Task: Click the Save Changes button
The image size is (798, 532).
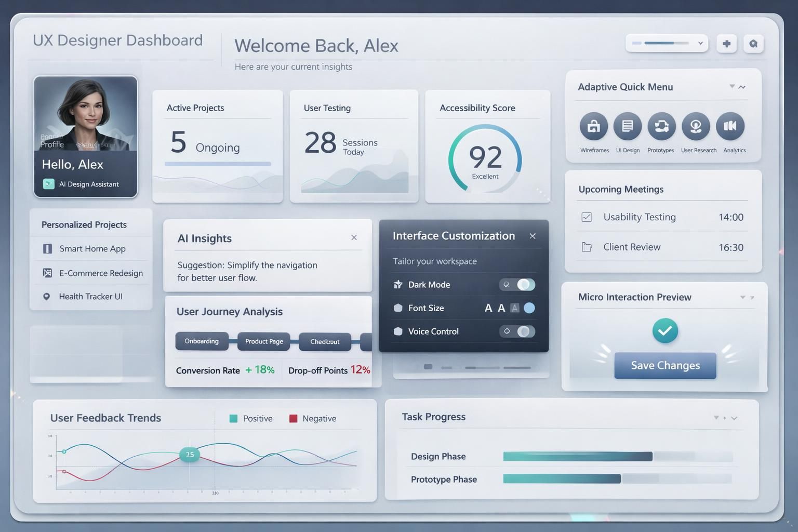Action: click(x=665, y=366)
